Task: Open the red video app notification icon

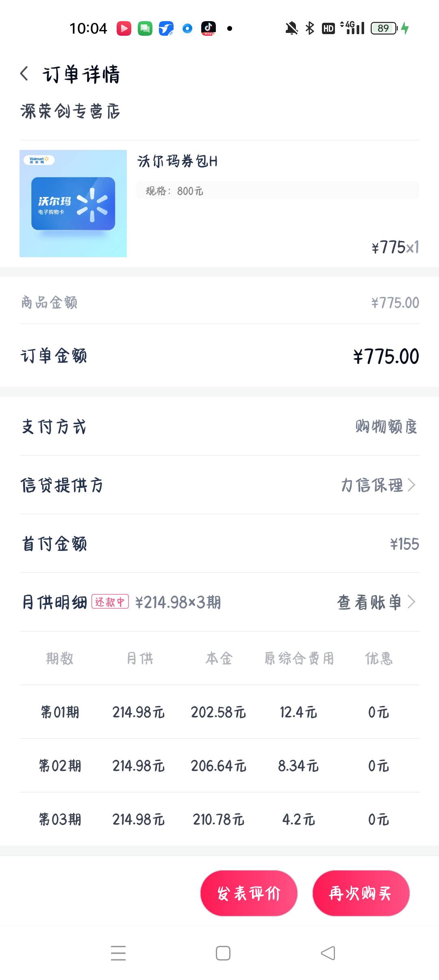Action: pos(124,28)
